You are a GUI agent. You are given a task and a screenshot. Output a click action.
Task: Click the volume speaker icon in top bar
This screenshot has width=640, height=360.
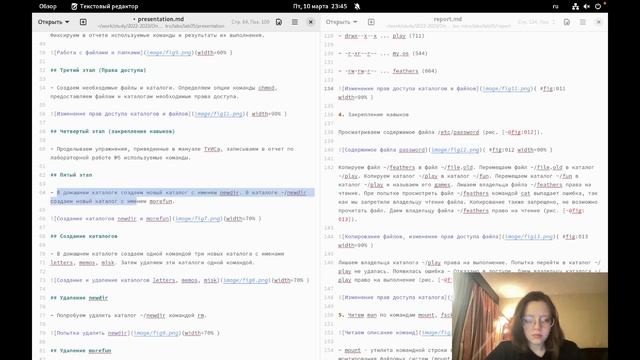click(587, 6)
